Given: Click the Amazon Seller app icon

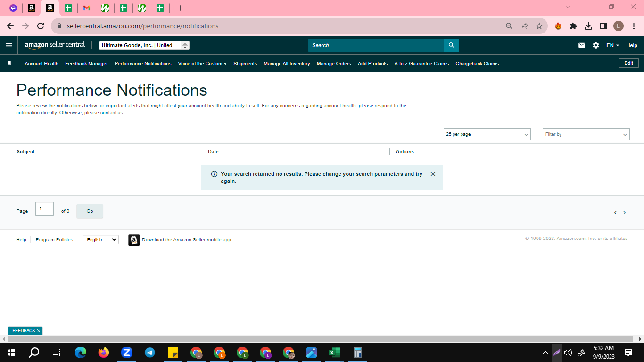Looking at the screenshot, I should click(x=134, y=240).
